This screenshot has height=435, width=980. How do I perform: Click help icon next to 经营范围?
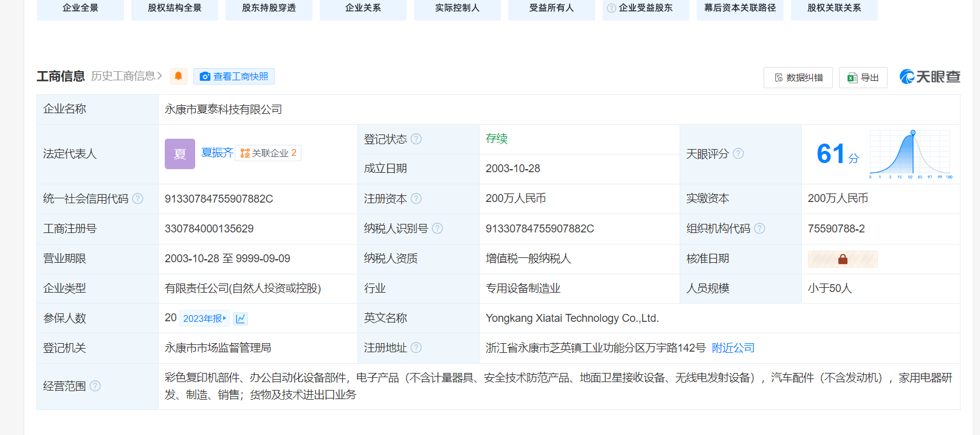95,386
